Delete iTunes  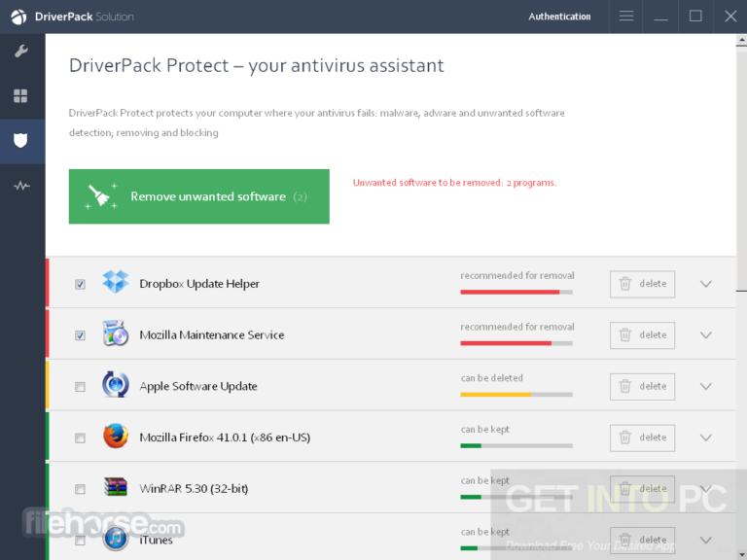pos(642,540)
